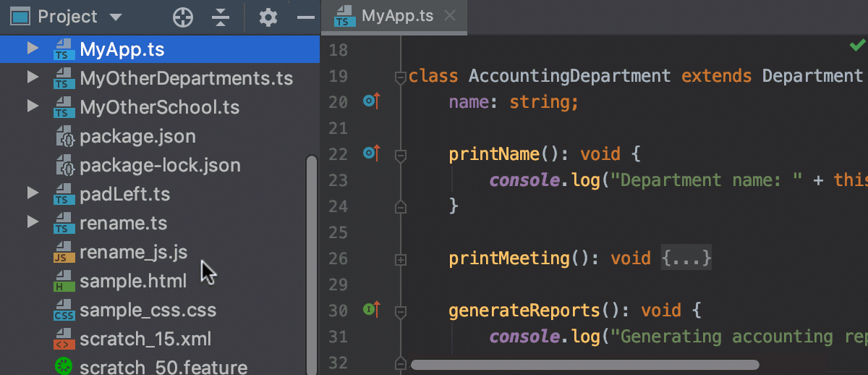This screenshot has width=868, height=375.
Task: Expand the rename.ts tree node
Action: [32, 222]
